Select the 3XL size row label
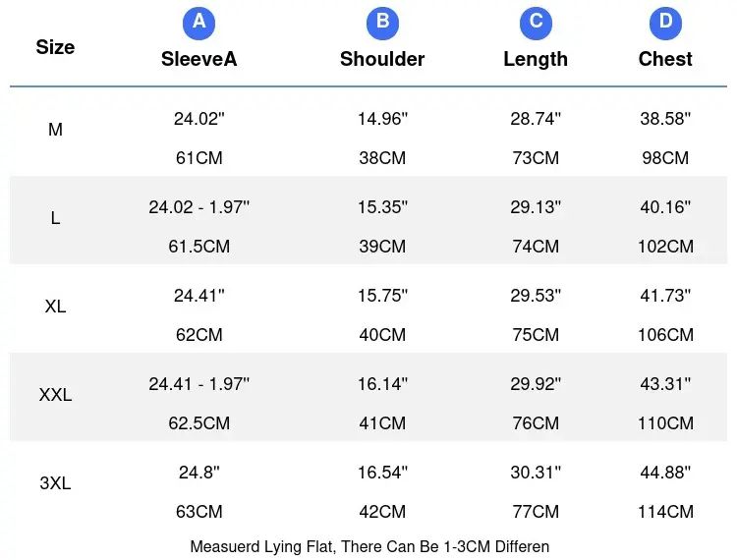Image resolution: width=737 pixels, height=560 pixels. click(x=55, y=483)
